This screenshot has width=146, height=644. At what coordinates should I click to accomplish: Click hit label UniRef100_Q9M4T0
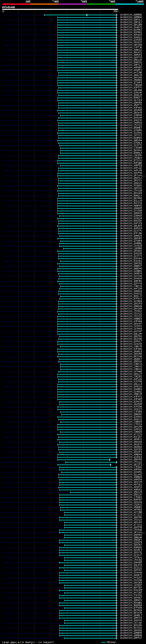coord(131,600)
